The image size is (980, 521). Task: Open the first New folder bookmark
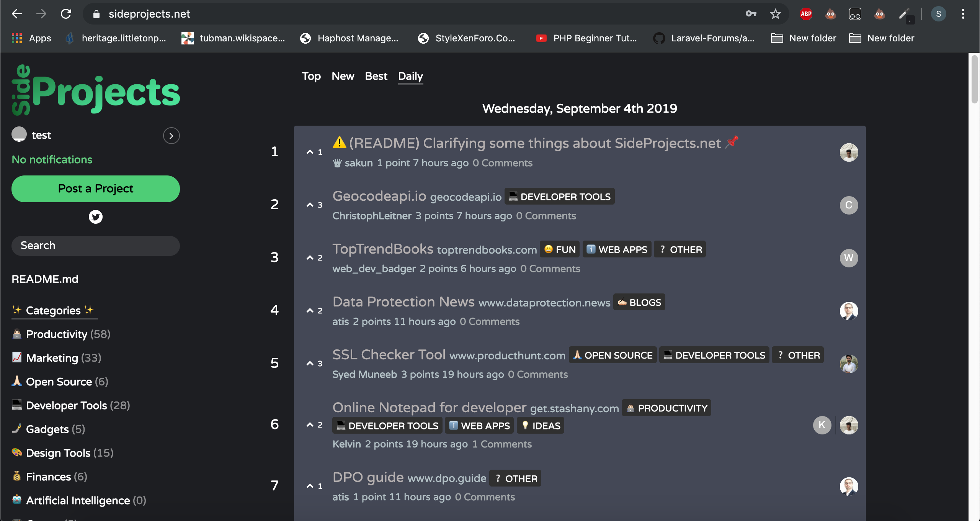pyautogui.click(x=804, y=38)
